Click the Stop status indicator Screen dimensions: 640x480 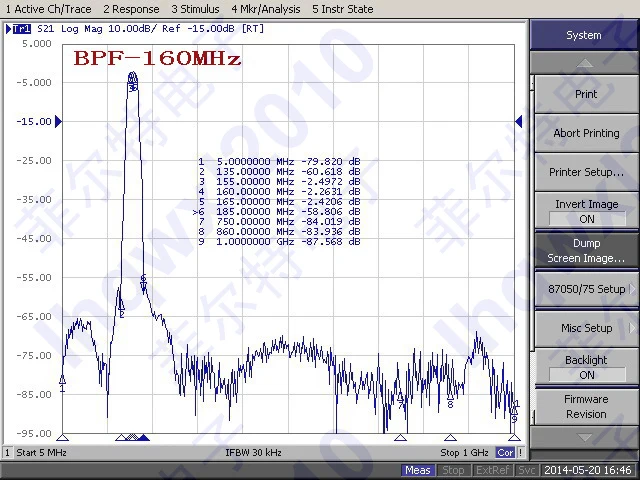[453, 470]
